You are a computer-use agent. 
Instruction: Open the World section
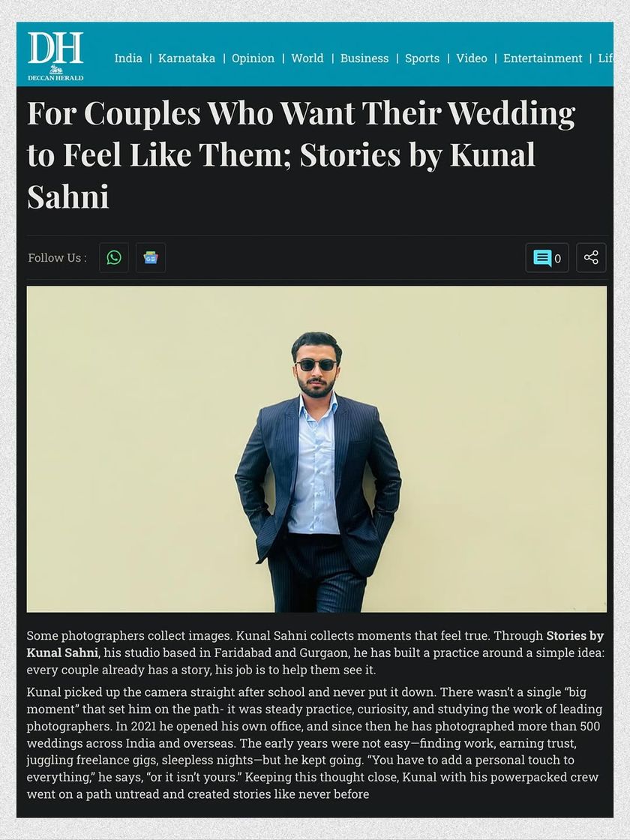coord(307,58)
